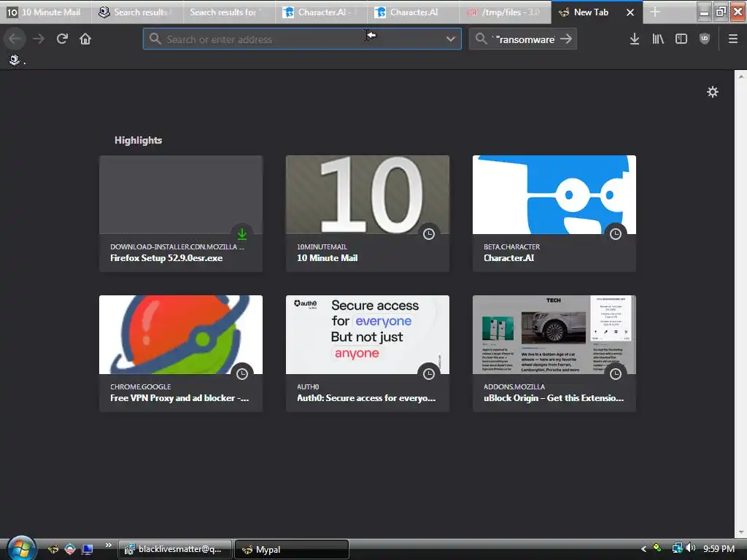Submit search with the go arrow

pos(566,39)
